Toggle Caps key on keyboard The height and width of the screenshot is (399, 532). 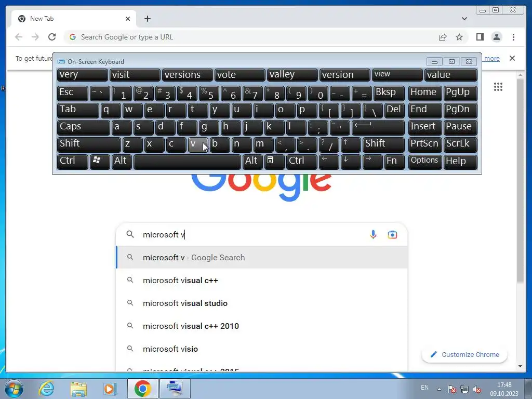pos(84,128)
